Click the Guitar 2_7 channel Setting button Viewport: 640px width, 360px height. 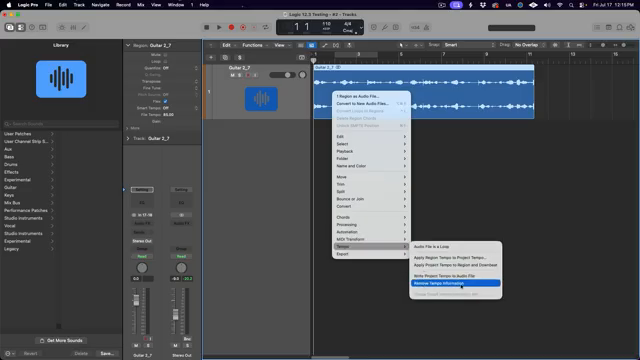pyautogui.click(x=142, y=190)
